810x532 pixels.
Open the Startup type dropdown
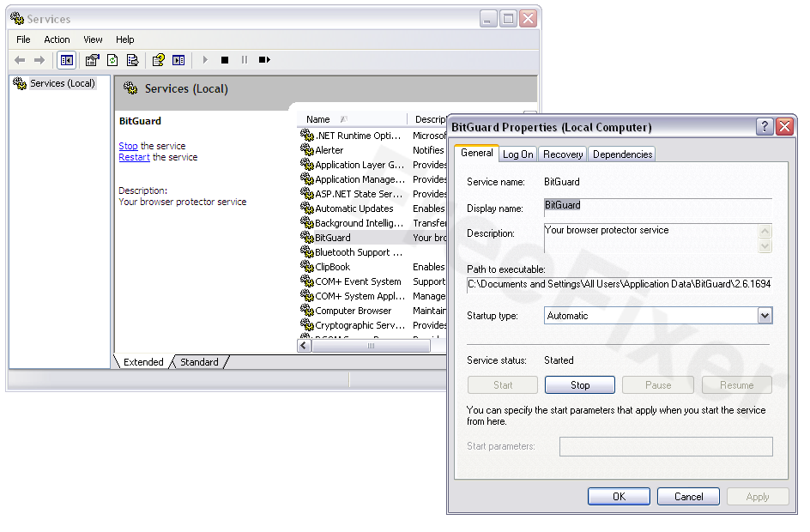coord(765,316)
